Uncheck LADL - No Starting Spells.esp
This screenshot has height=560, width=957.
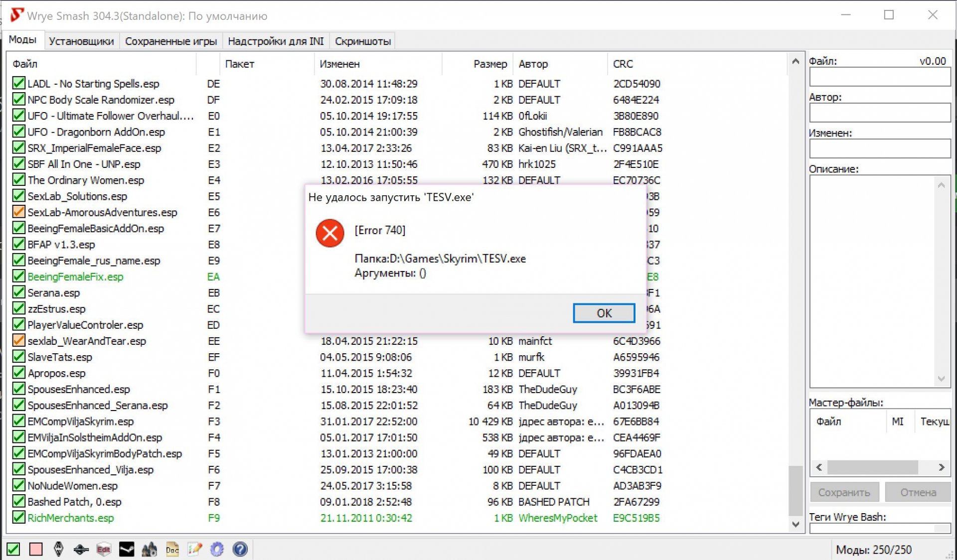pos(18,83)
